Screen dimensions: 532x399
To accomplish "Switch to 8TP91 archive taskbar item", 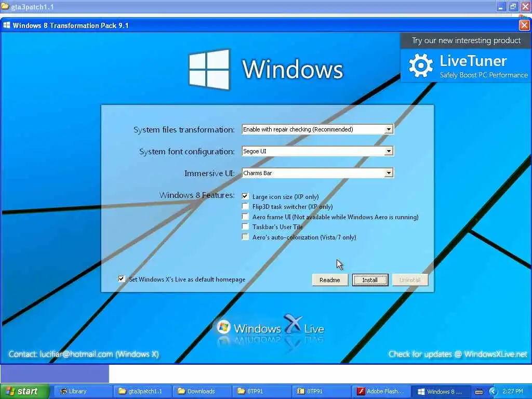I will [x=321, y=392].
